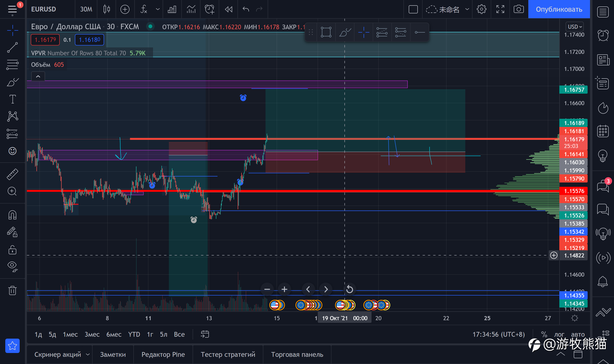The height and width of the screenshot is (364, 614).
Task: Expand the Скринер акций dropdown arrow
Action: click(x=88, y=354)
